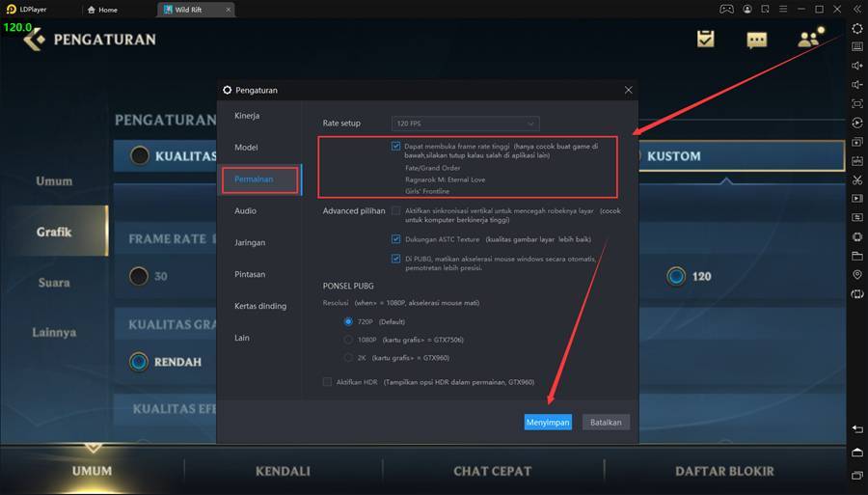
Task: Open the Jaringan settings section
Action: (250, 242)
